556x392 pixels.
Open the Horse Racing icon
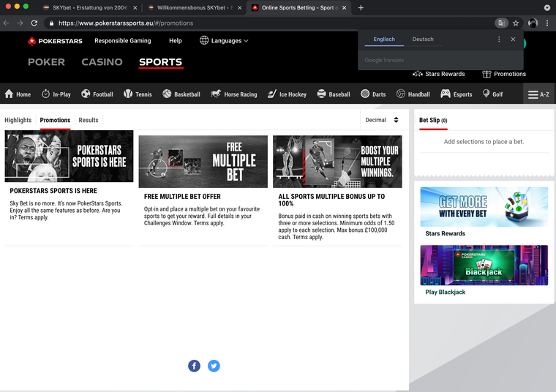tap(216, 94)
